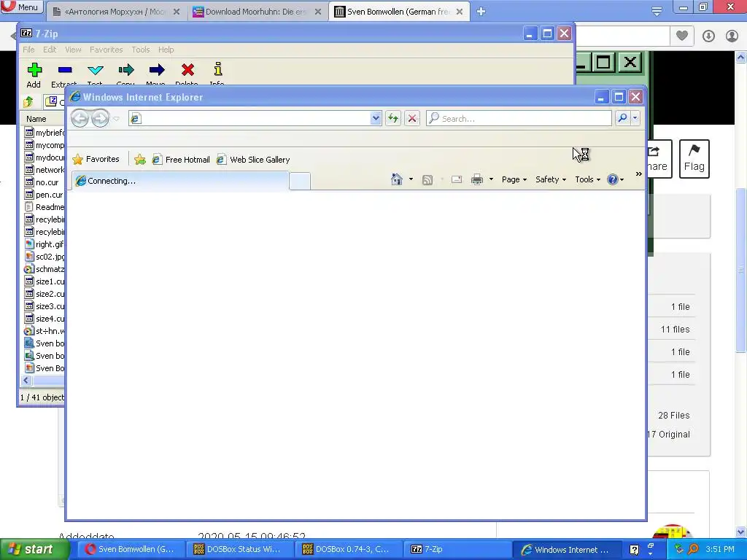Screen dimensions: 747x560
Task: Select the Connecting tab in Internet Explorer
Action: point(180,181)
